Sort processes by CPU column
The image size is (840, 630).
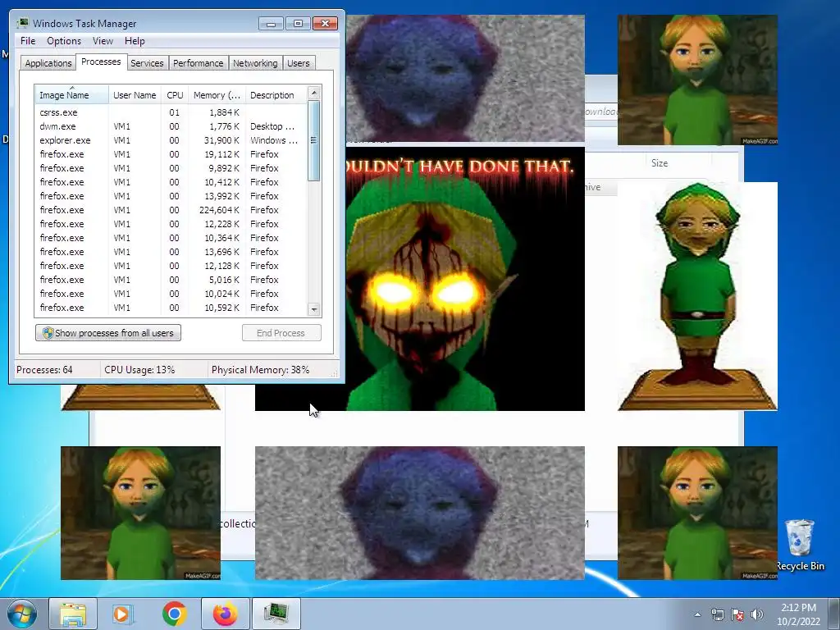(175, 95)
